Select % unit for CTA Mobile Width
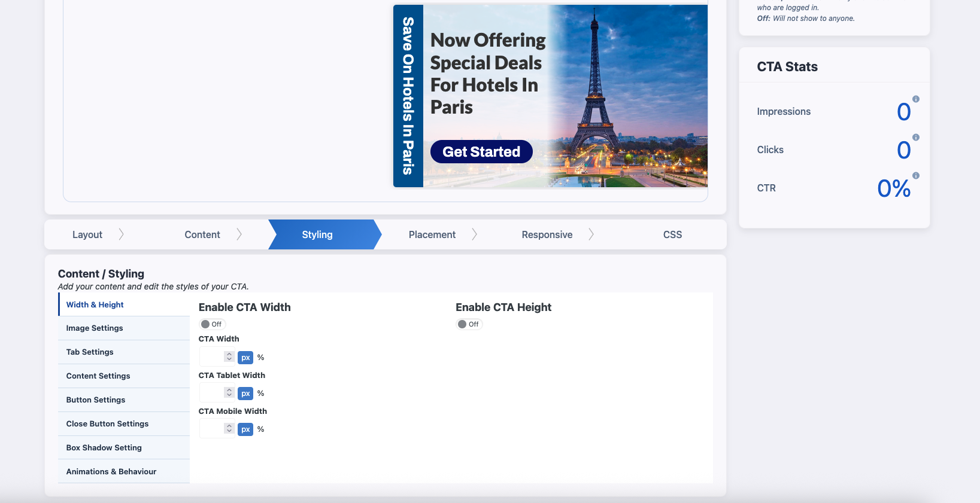 260,429
